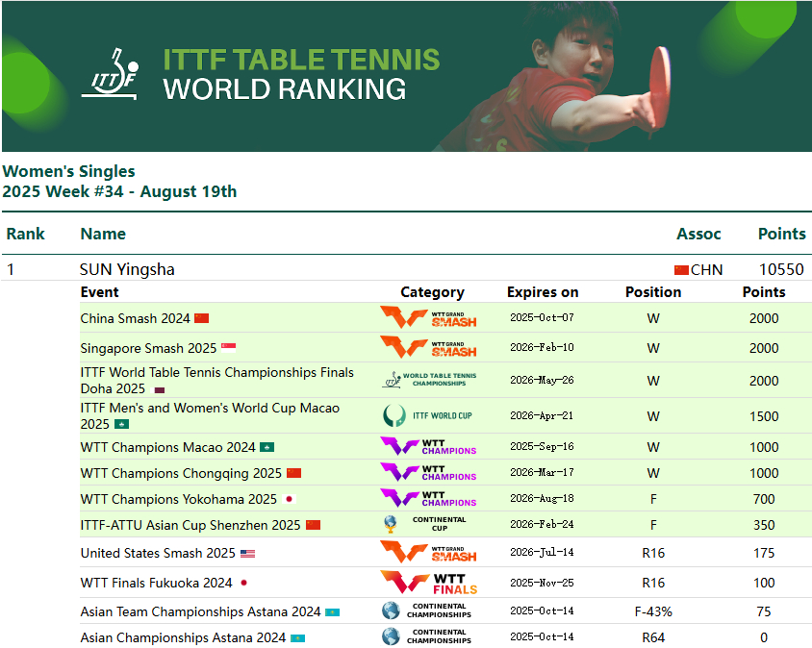Click the expiry date 2026-May-26
Image resolution: width=812 pixels, height=648 pixels.
(x=542, y=380)
